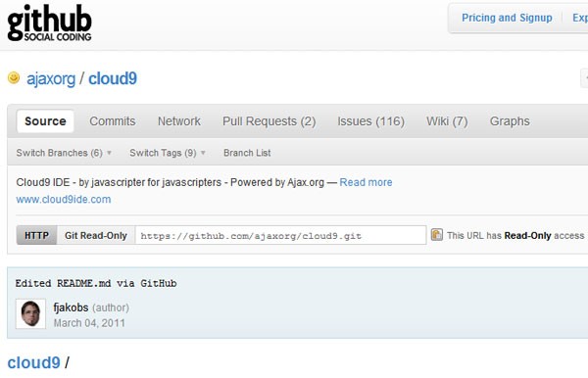Open the Network tab
588x378 pixels.
(179, 121)
